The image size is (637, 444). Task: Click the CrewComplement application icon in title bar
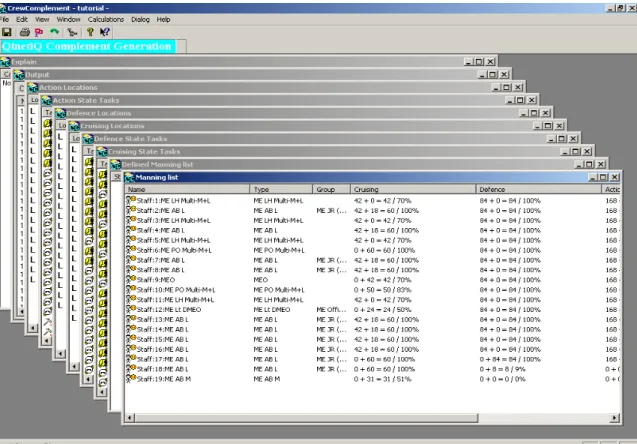3,8
